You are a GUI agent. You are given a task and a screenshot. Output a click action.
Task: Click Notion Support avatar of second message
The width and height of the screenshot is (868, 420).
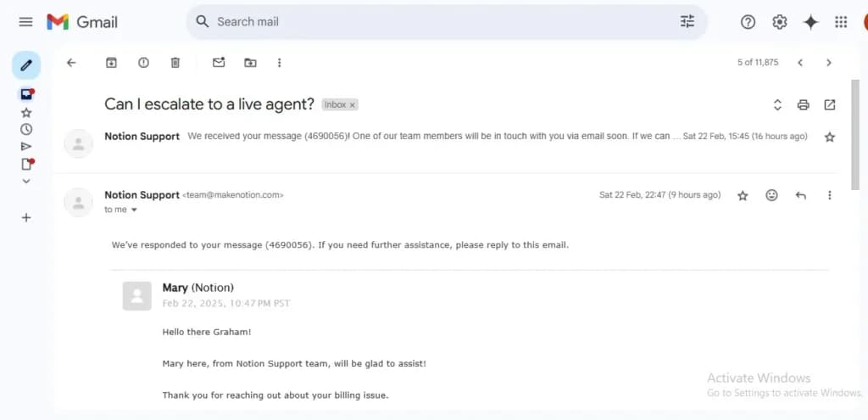click(78, 202)
